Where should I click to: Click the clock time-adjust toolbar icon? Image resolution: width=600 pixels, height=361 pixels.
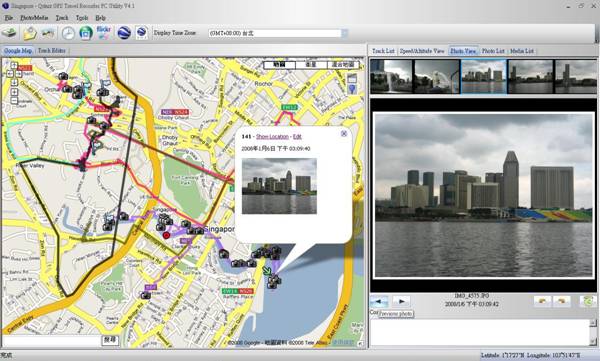click(68, 33)
